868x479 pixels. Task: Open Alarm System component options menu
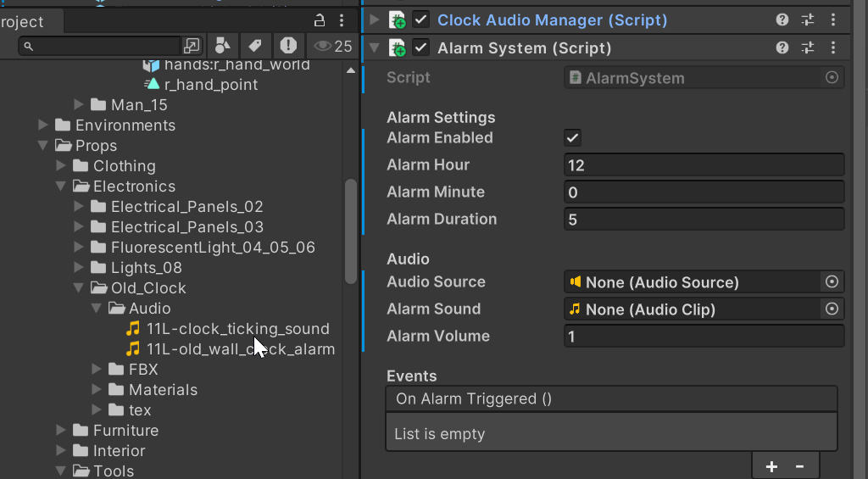pos(833,47)
